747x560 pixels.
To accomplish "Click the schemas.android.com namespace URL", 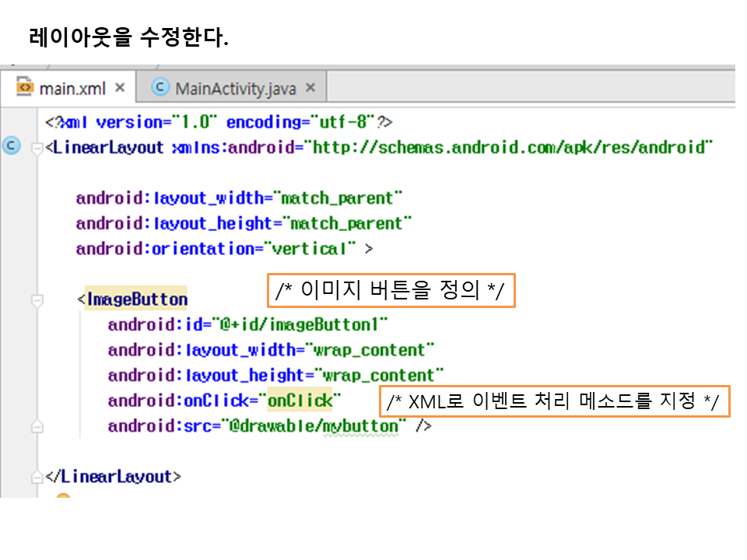I will pos(511,148).
